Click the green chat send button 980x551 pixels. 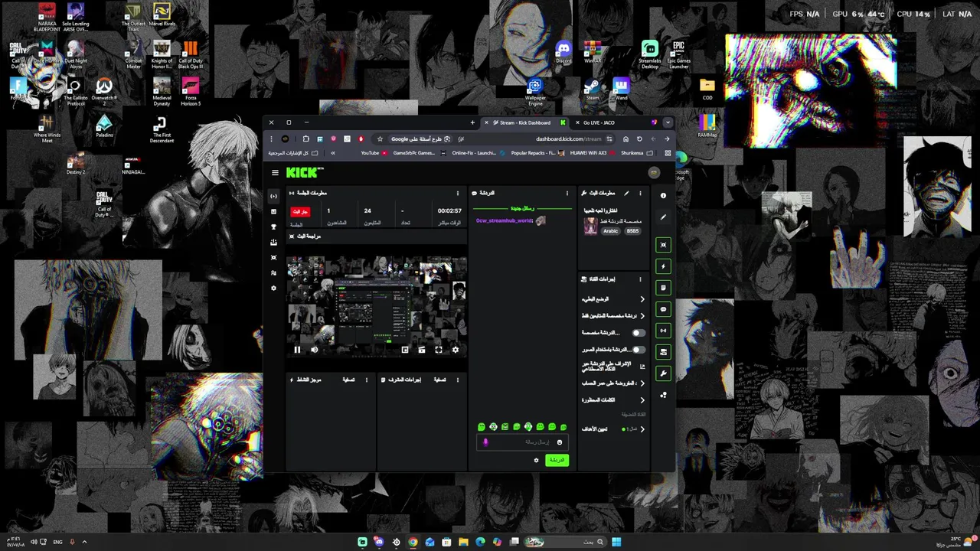pyautogui.click(x=557, y=460)
